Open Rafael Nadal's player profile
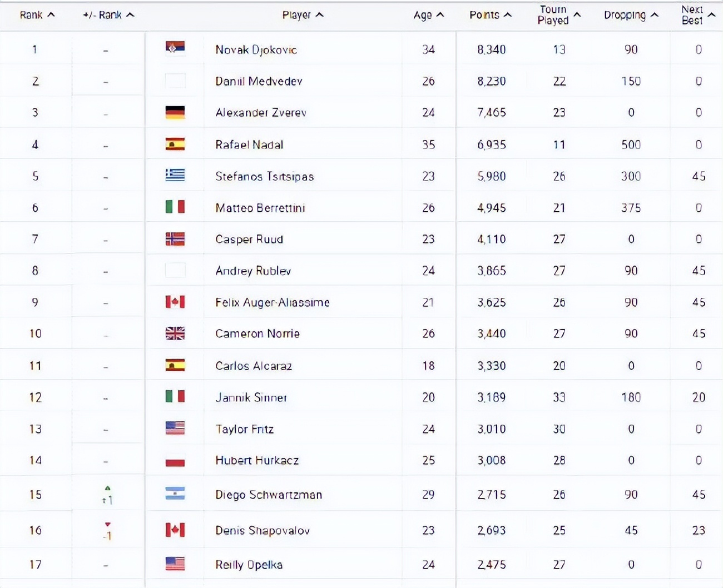The height and width of the screenshot is (588, 723). point(249,145)
